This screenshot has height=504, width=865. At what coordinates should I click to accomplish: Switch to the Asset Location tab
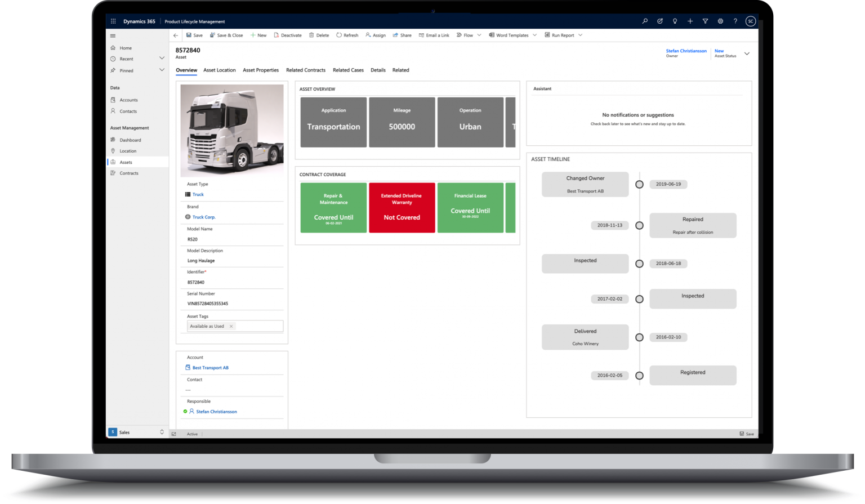tap(220, 70)
